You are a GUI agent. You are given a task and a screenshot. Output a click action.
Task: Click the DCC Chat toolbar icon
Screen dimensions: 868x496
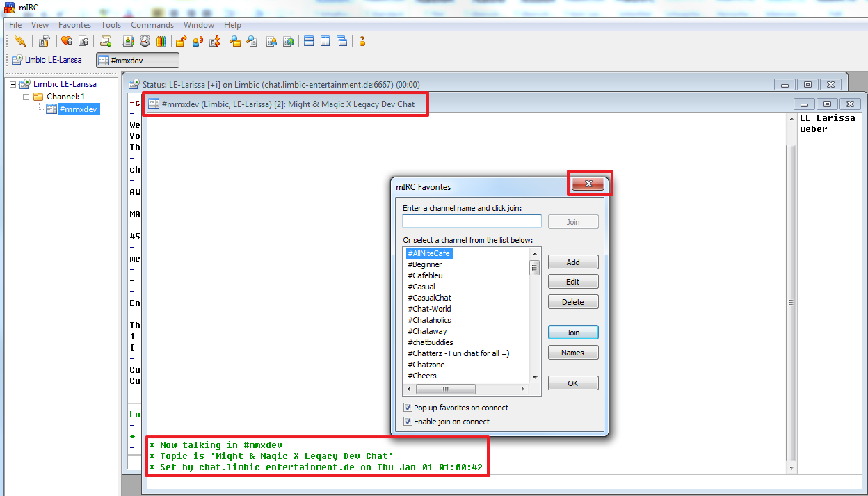pyautogui.click(x=198, y=41)
